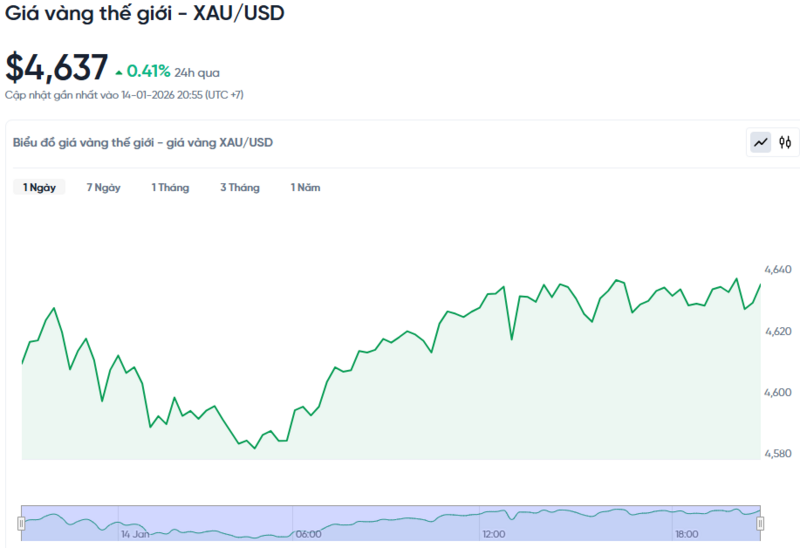Screen dimensions: 800x548
Task: Click the left handle of range navigator
Action: pos(21,523)
